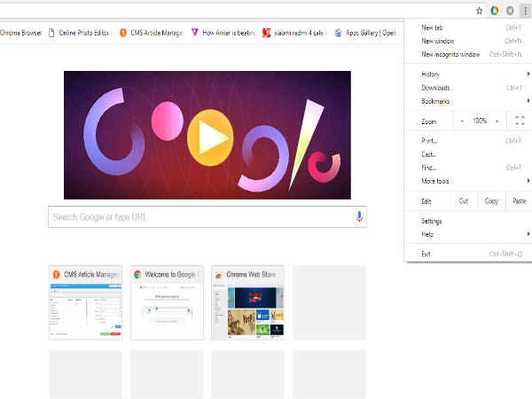Click the 100% zoom level value
The height and width of the screenshot is (399, 532).
click(x=480, y=121)
